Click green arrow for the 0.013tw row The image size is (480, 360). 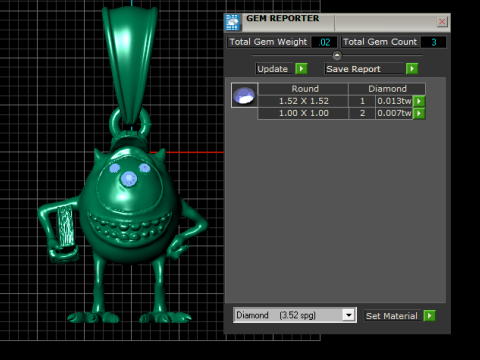click(x=419, y=101)
